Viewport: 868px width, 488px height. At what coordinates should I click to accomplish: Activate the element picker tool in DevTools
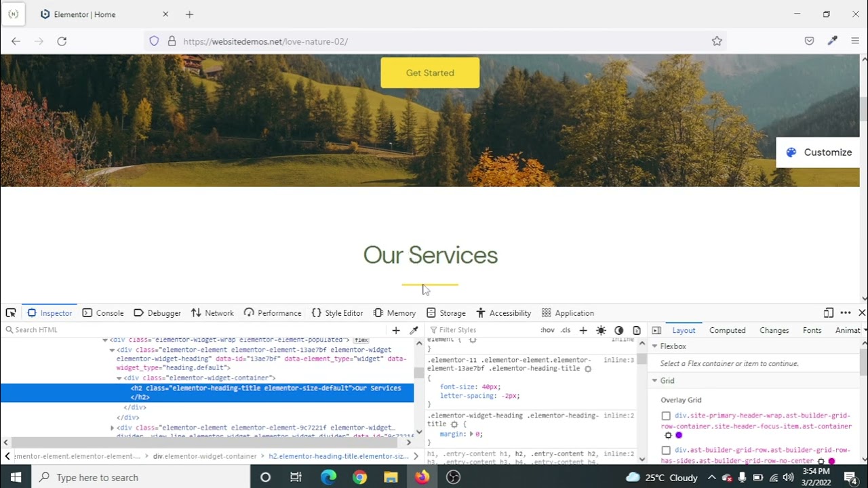(x=11, y=312)
